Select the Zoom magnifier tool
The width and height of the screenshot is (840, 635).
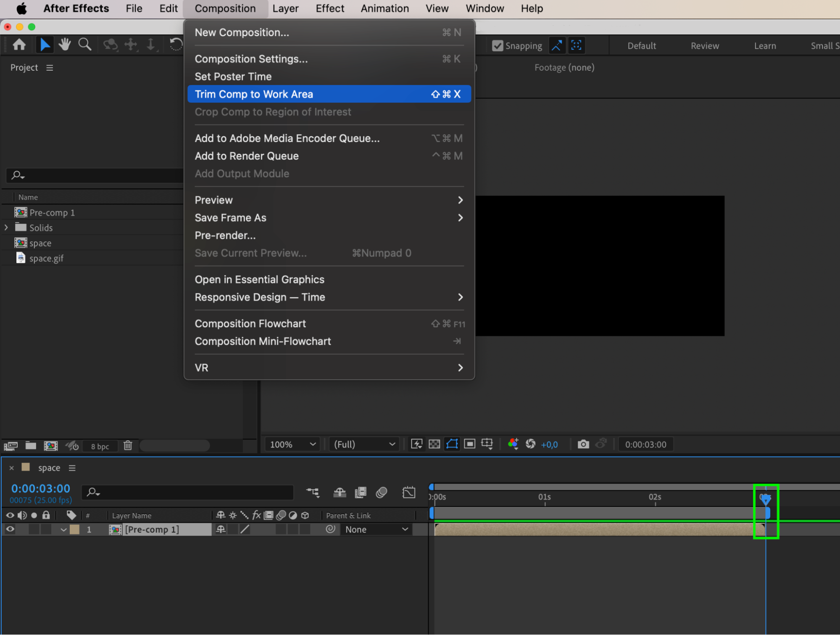pyautogui.click(x=85, y=44)
